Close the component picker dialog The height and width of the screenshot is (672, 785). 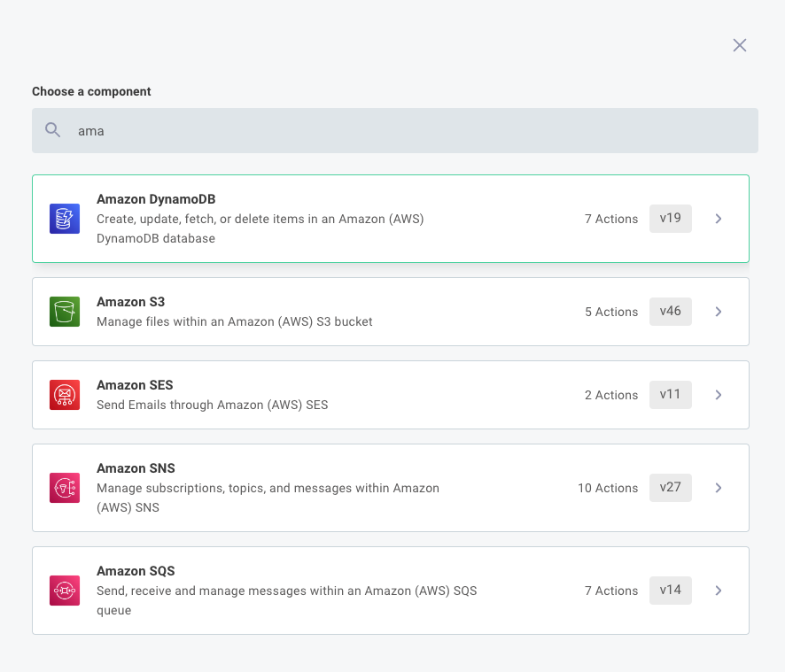(x=740, y=45)
